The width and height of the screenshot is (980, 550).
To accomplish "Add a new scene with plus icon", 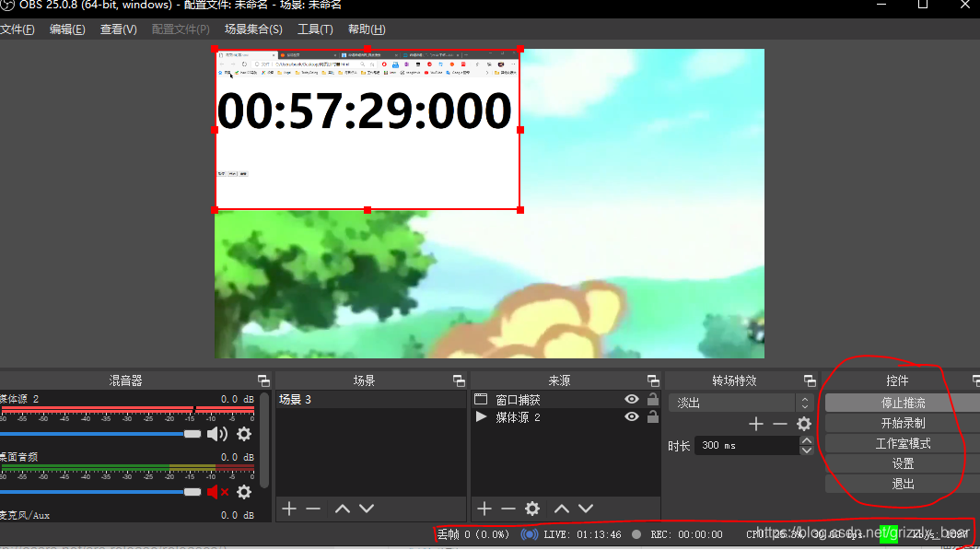I will click(x=289, y=509).
